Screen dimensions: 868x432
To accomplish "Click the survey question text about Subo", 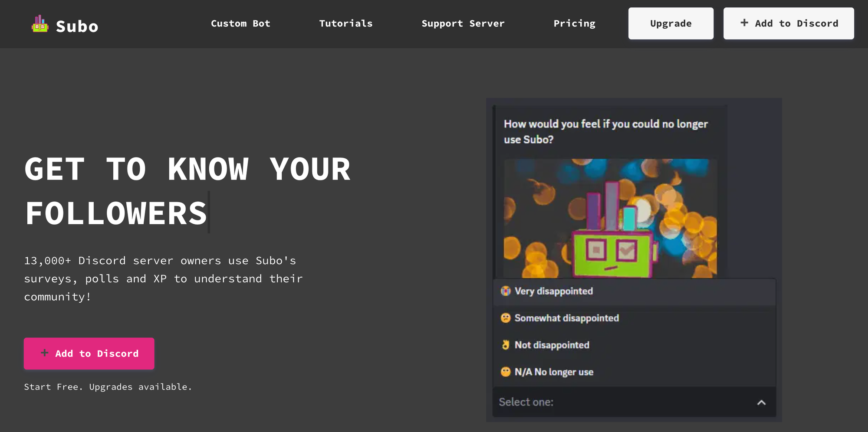I will [x=605, y=131].
